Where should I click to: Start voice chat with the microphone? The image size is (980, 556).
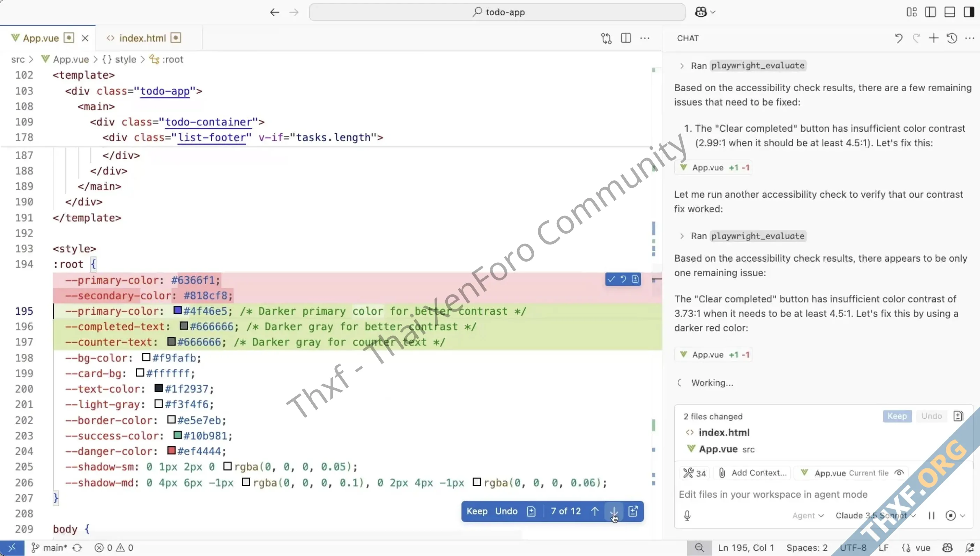click(687, 515)
